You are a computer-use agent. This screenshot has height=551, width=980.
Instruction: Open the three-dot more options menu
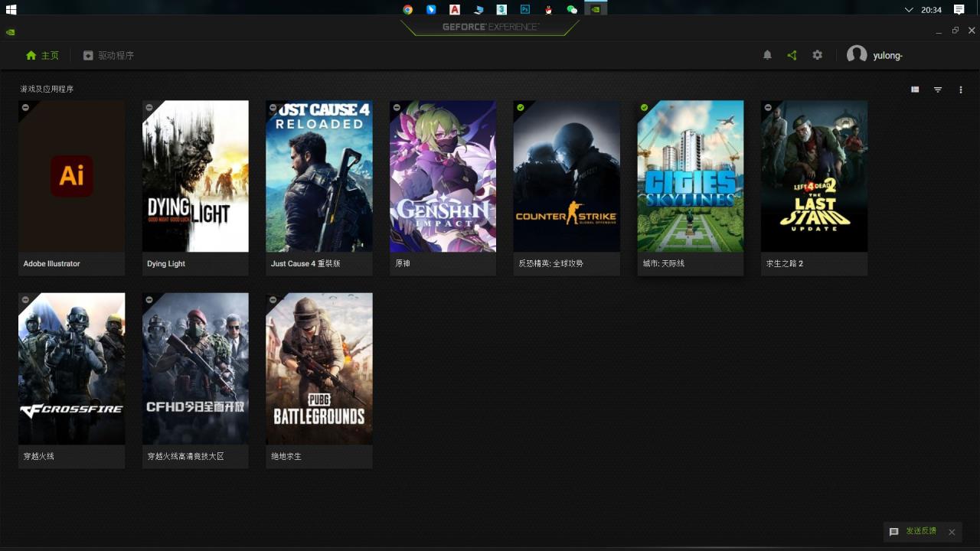961,90
